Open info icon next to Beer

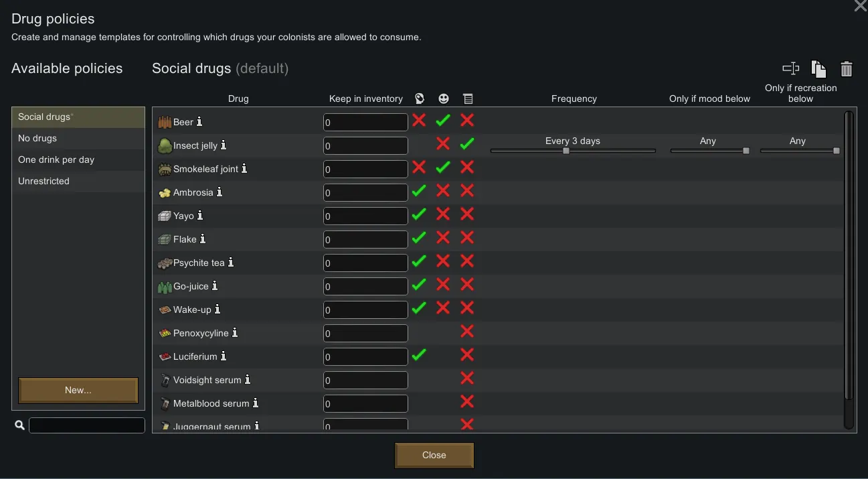[199, 122]
